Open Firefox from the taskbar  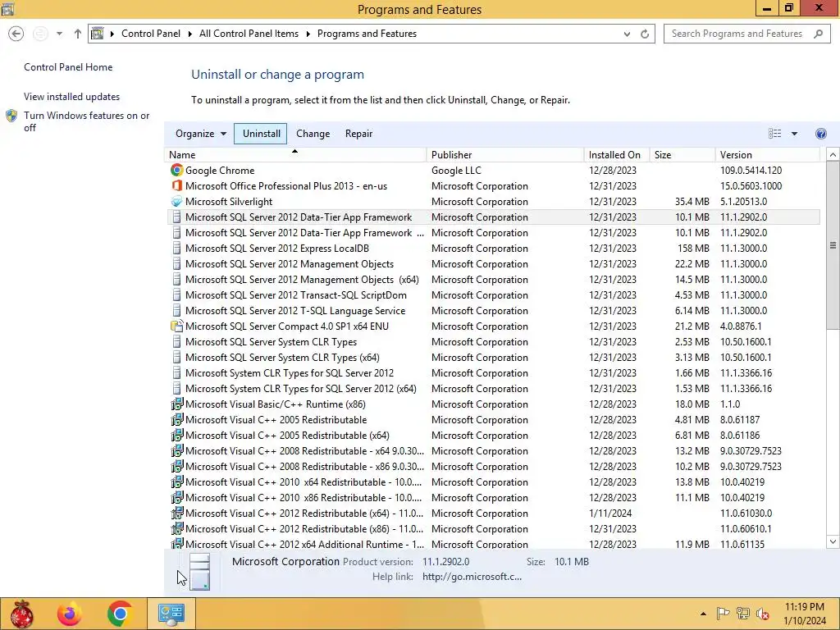click(70, 614)
